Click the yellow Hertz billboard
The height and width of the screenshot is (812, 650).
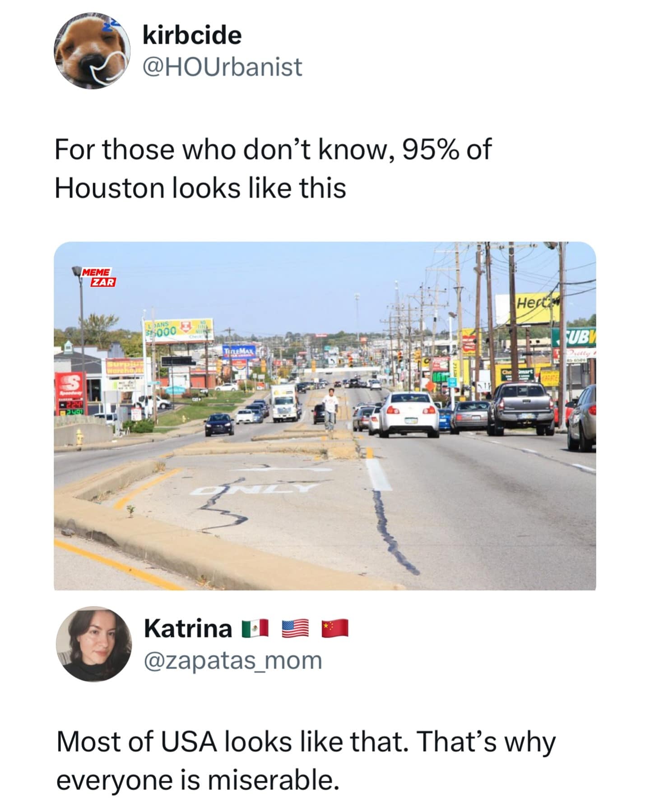(x=528, y=309)
